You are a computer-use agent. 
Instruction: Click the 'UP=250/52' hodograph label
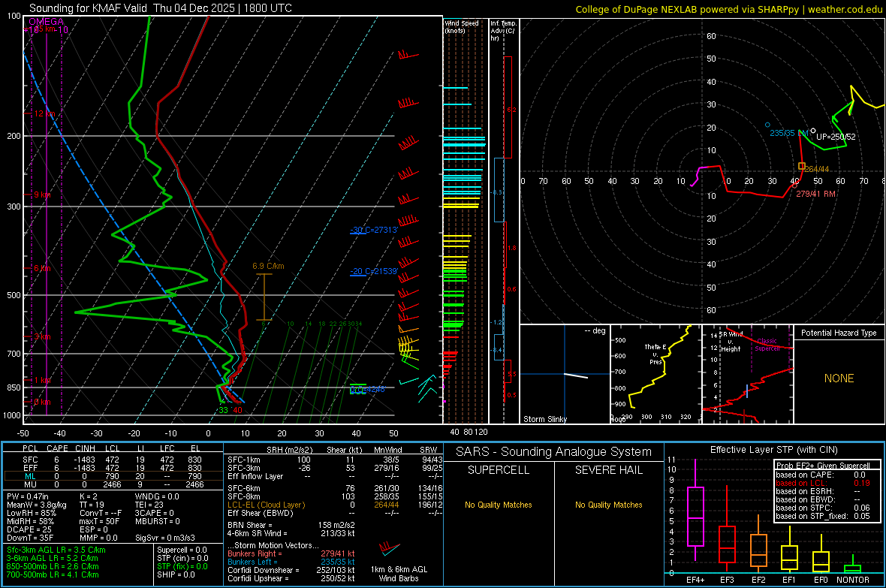point(836,137)
